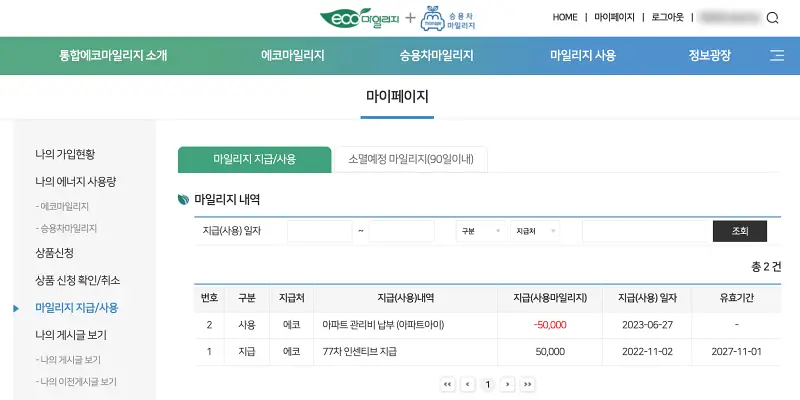
Task: Open the hamburger menu icon
Action: pos(776,56)
